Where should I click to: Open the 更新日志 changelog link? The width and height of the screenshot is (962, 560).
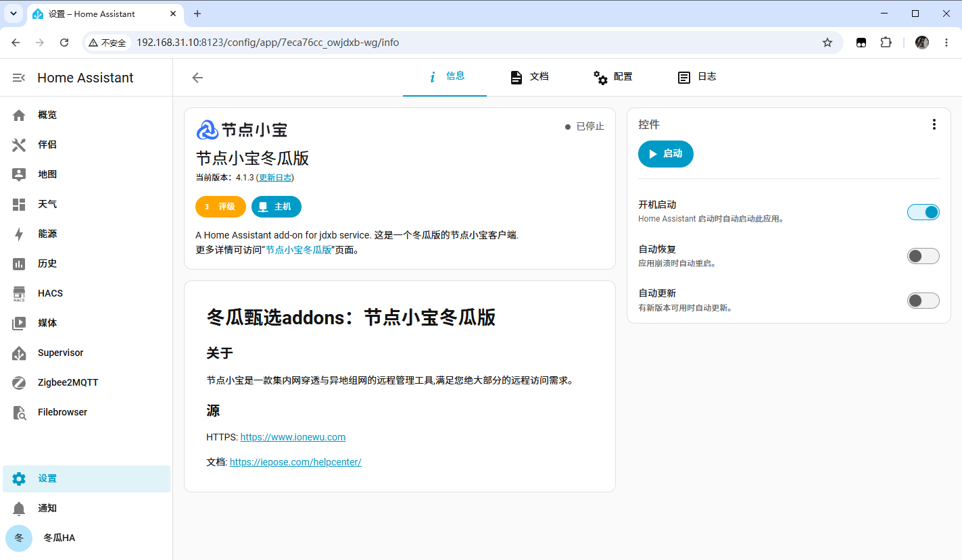pos(275,178)
